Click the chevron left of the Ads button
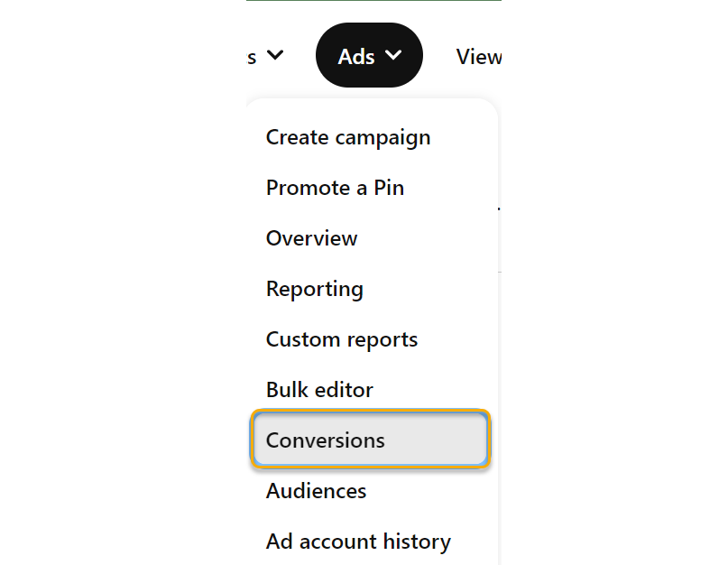The width and height of the screenshot is (728, 565). tap(276, 56)
